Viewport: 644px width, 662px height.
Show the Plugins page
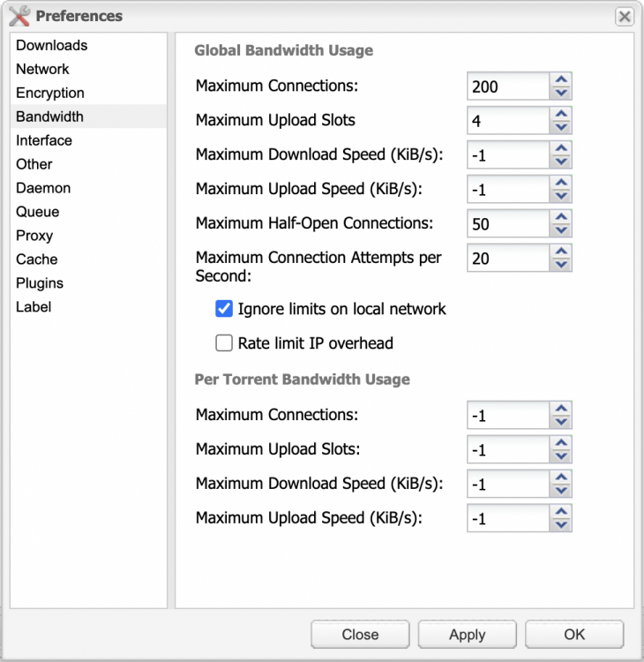(88, 282)
